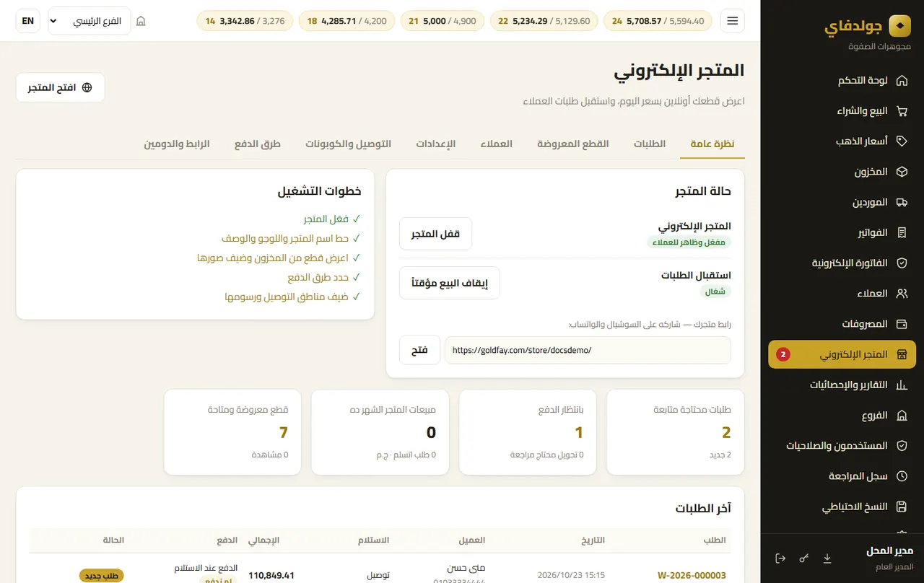Open the الفرع الرئيسي branch dropdown
Image resolution: width=924 pixels, height=583 pixels.
[90, 21]
